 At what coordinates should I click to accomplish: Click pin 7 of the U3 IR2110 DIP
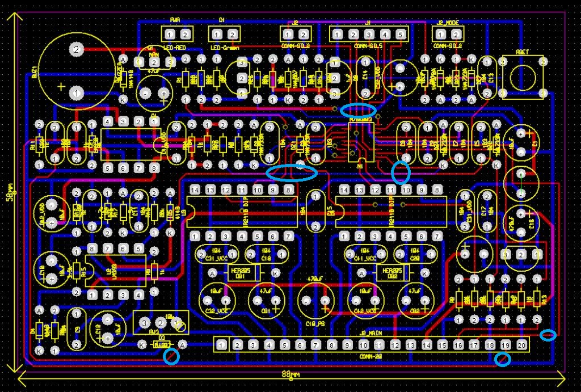[x=288, y=236]
